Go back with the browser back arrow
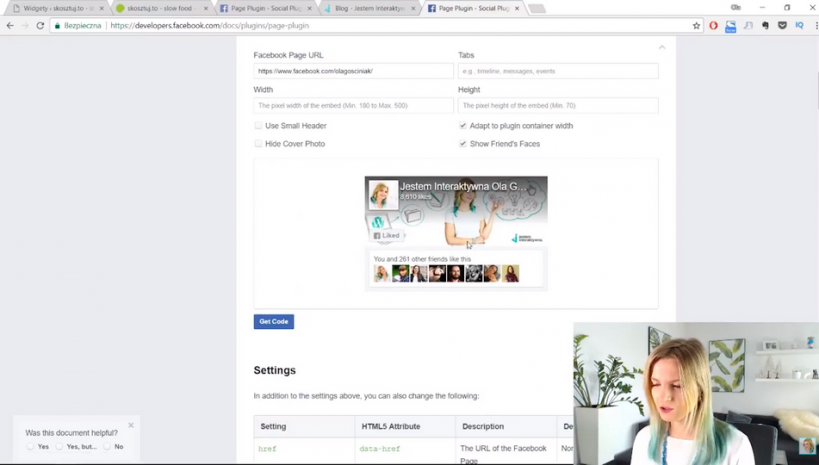819x465 pixels. tap(10, 26)
